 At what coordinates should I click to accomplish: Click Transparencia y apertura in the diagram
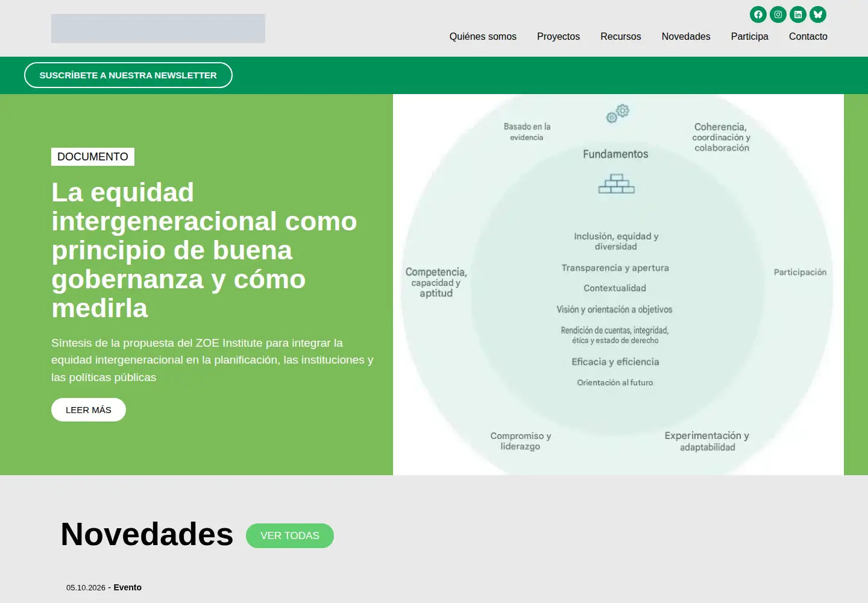615,268
